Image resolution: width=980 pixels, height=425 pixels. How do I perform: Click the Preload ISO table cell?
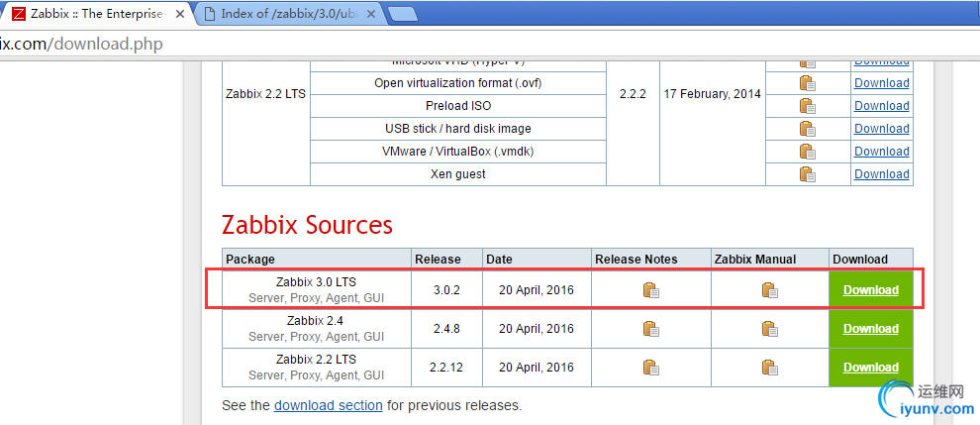click(458, 106)
